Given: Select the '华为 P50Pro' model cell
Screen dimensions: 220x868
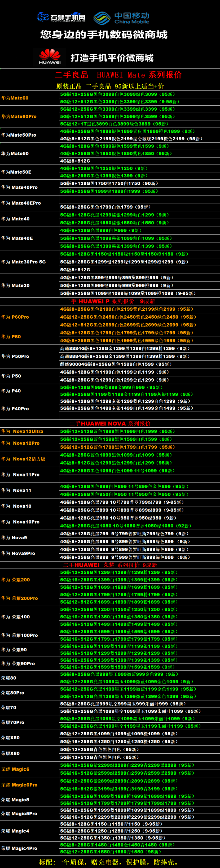Looking at the screenshot, I should pos(30,357).
